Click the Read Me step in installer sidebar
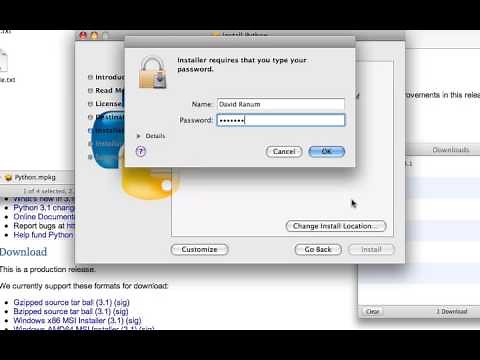Viewport: 480px width, 360px height. tap(106, 90)
